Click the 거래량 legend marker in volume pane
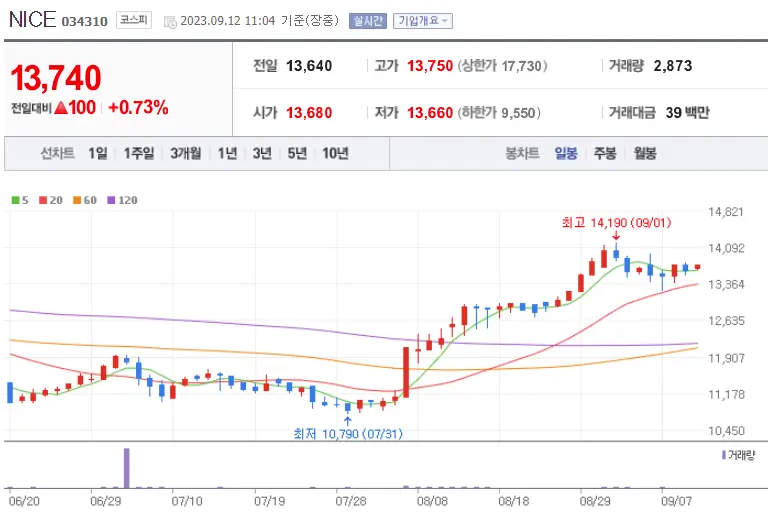Viewport: 768px width, 517px height. coord(724,455)
